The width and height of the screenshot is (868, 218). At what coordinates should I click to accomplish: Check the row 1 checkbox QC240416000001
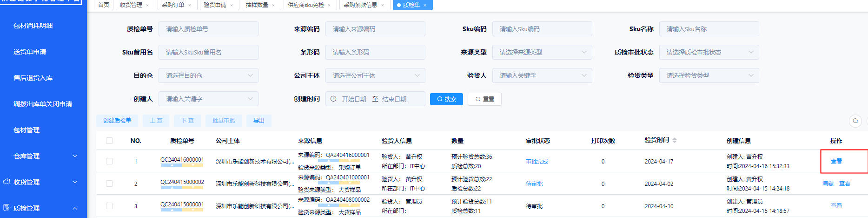[109, 161]
